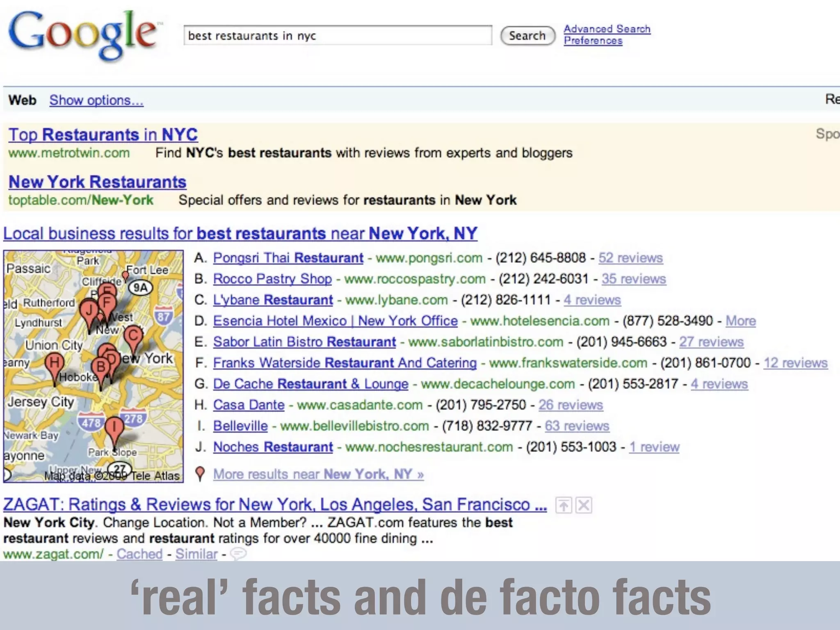Click More link for Esencia Hotel

(x=741, y=320)
